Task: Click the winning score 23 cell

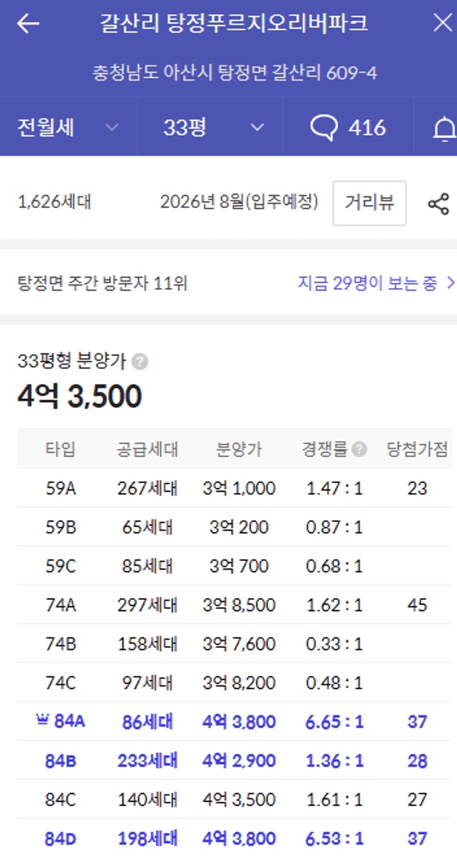Action: point(417,488)
